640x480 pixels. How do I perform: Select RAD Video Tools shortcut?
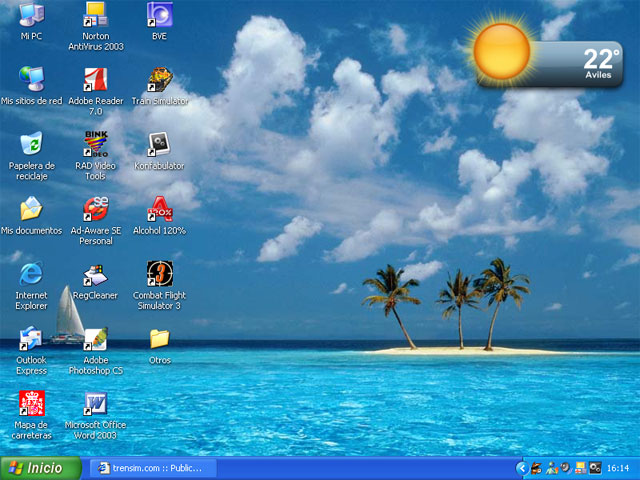(x=96, y=144)
